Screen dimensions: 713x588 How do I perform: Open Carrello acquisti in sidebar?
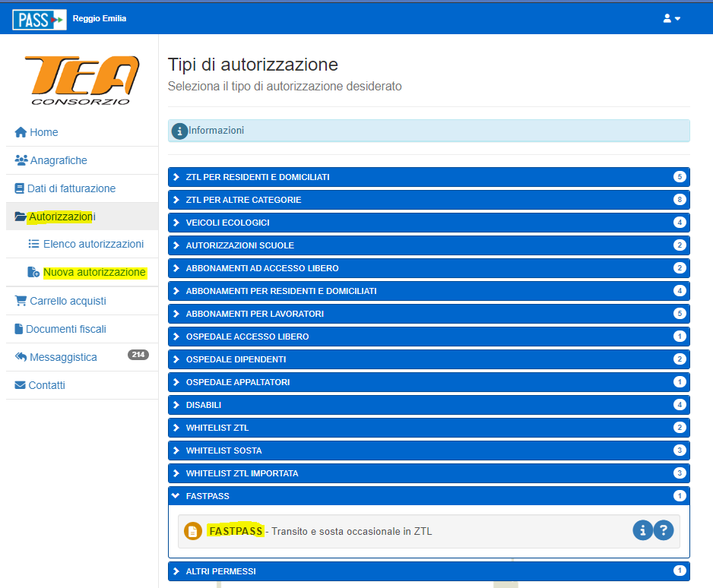(67, 301)
